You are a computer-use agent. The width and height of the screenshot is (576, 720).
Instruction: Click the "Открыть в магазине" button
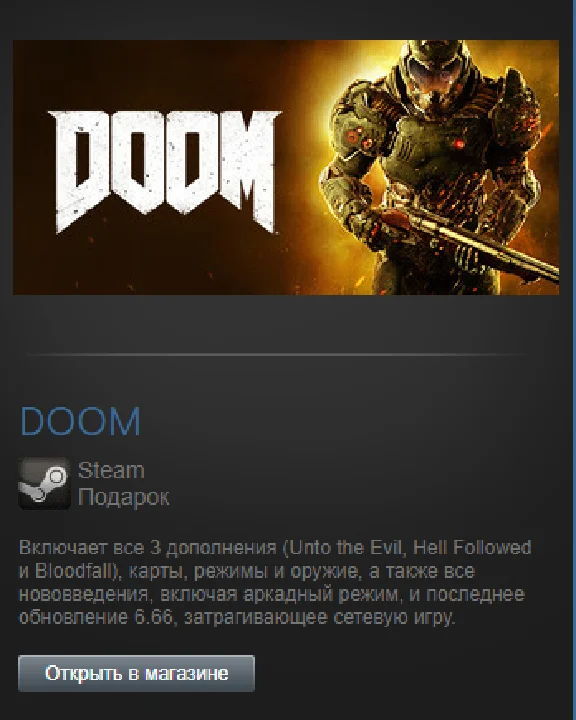pyautogui.click(x=136, y=673)
